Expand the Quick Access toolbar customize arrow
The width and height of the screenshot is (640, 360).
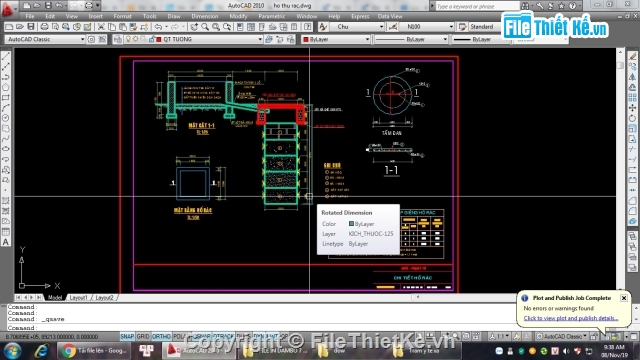point(98,6)
